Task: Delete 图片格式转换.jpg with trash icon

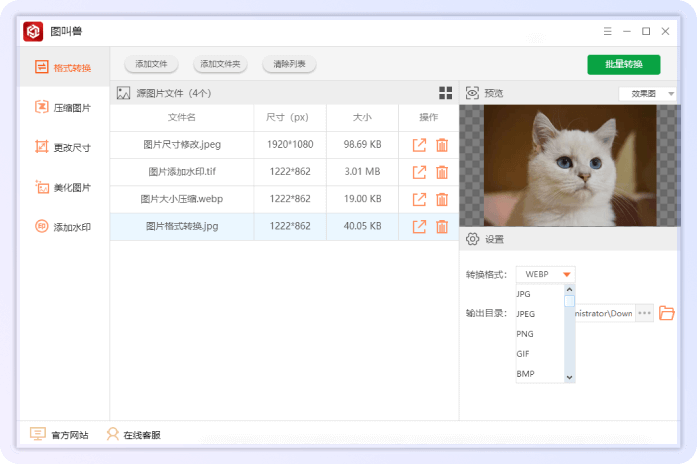Action: pos(442,227)
